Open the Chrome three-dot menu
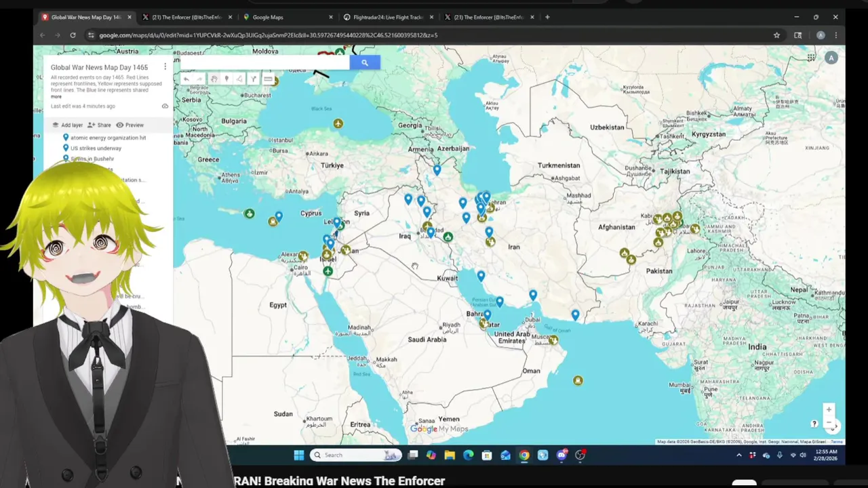 (835, 35)
